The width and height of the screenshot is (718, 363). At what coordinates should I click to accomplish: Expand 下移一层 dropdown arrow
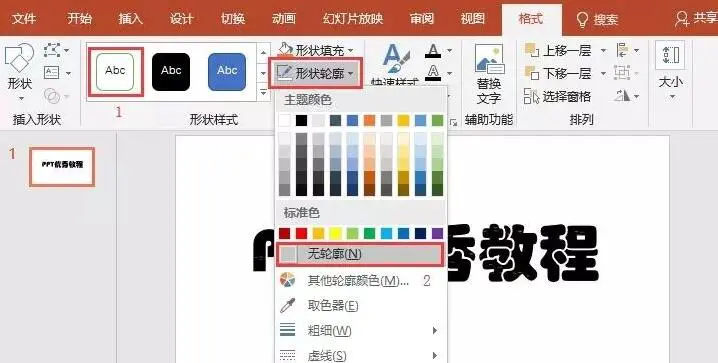point(603,73)
